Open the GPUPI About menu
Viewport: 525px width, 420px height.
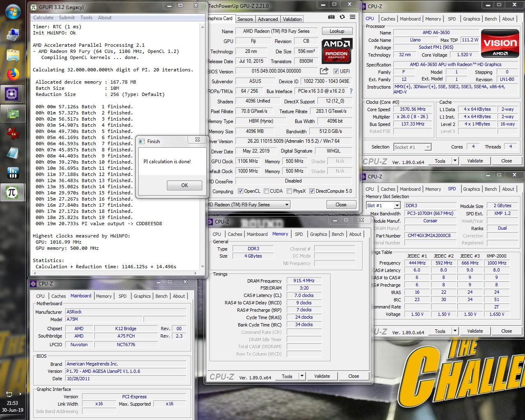[105, 18]
